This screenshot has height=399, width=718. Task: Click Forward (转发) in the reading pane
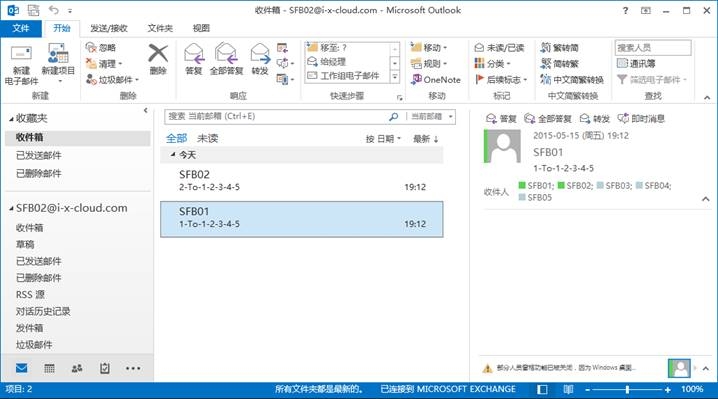pos(594,119)
